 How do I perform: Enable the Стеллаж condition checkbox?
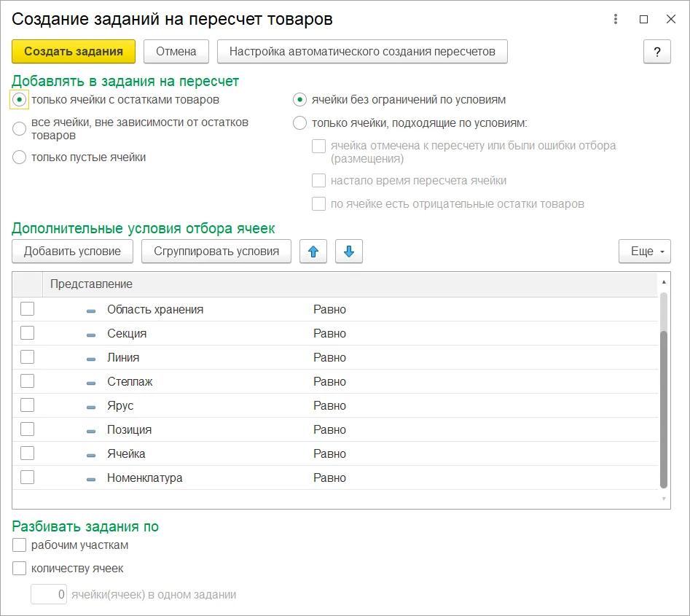click(27, 381)
